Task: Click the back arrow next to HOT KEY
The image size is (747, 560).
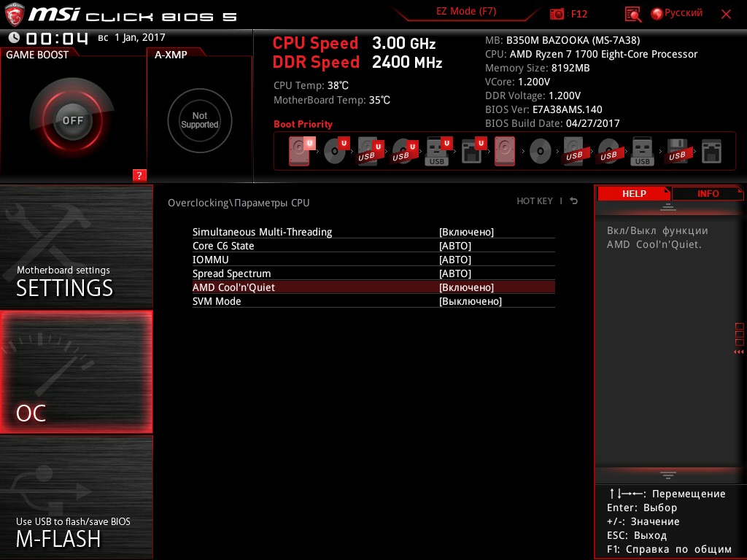Action: [573, 201]
